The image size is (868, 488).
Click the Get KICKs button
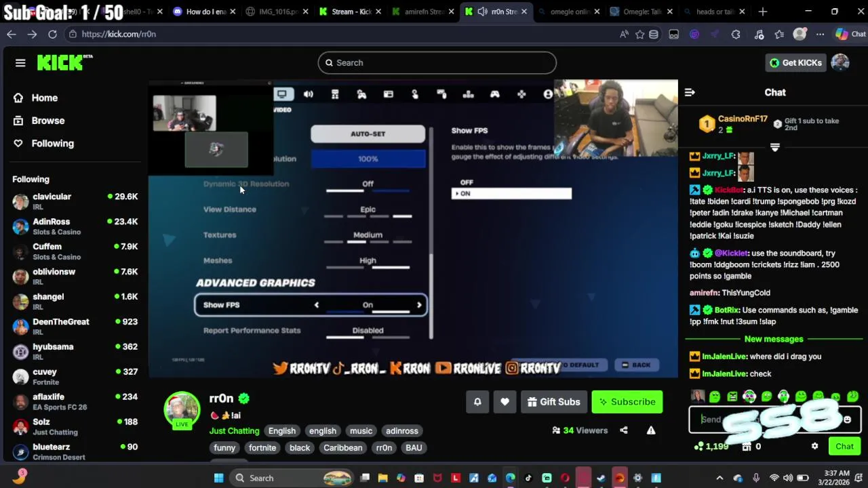[795, 62]
